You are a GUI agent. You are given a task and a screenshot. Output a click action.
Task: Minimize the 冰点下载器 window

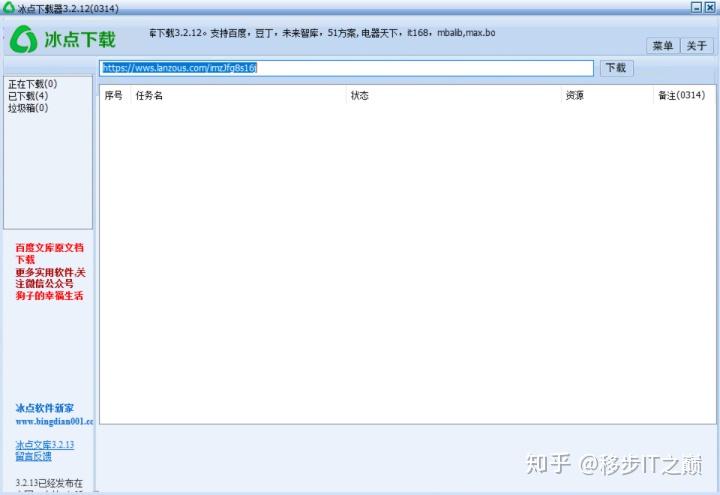pyautogui.click(x=697, y=7)
